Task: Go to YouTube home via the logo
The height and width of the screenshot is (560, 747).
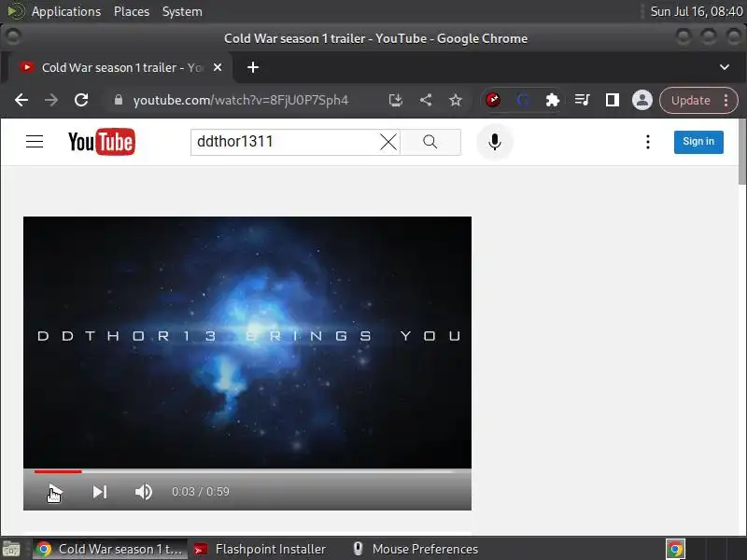Action: pyautogui.click(x=102, y=142)
